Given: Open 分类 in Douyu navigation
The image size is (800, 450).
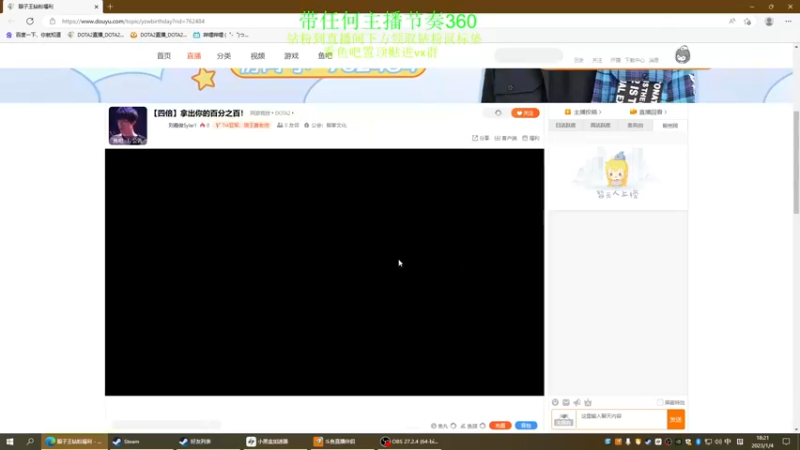Looking at the screenshot, I should click(224, 56).
